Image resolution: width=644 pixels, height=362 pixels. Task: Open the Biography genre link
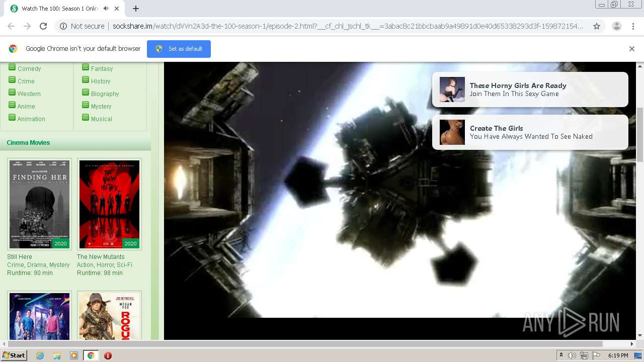[x=105, y=94]
